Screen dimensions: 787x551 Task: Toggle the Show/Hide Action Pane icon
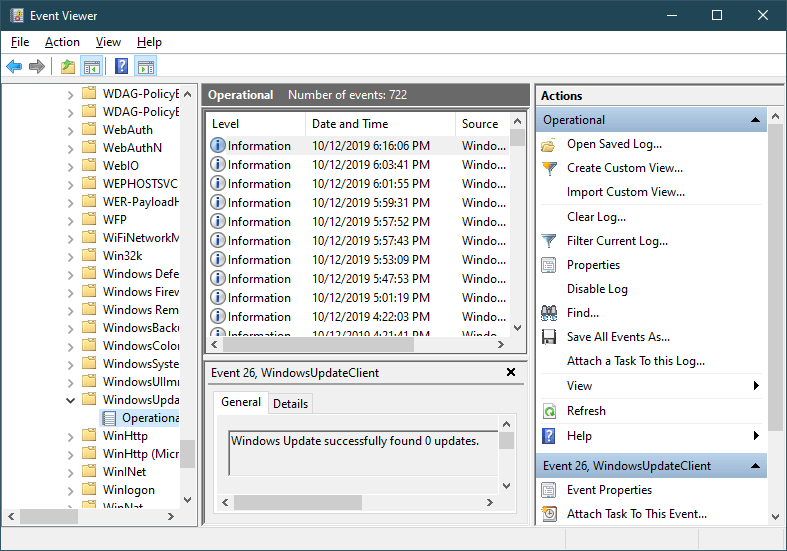pyautogui.click(x=146, y=66)
